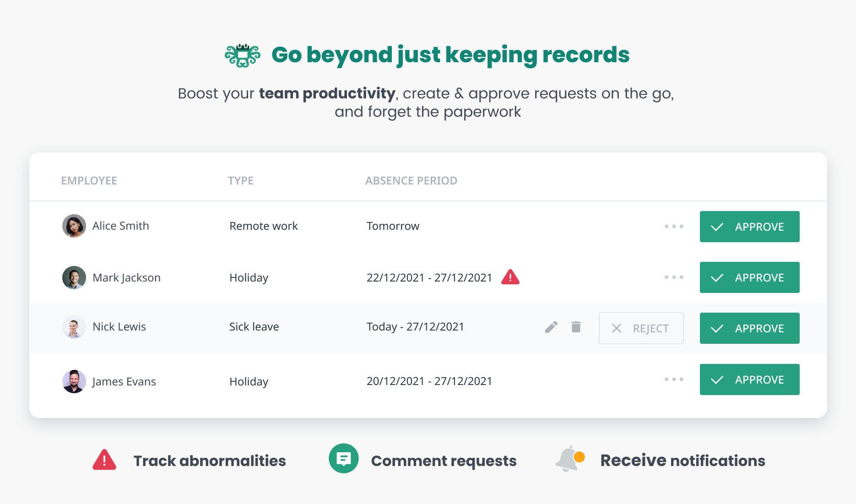Click the Track abnormalities warning icon
The height and width of the screenshot is (504, 856).
104,460
